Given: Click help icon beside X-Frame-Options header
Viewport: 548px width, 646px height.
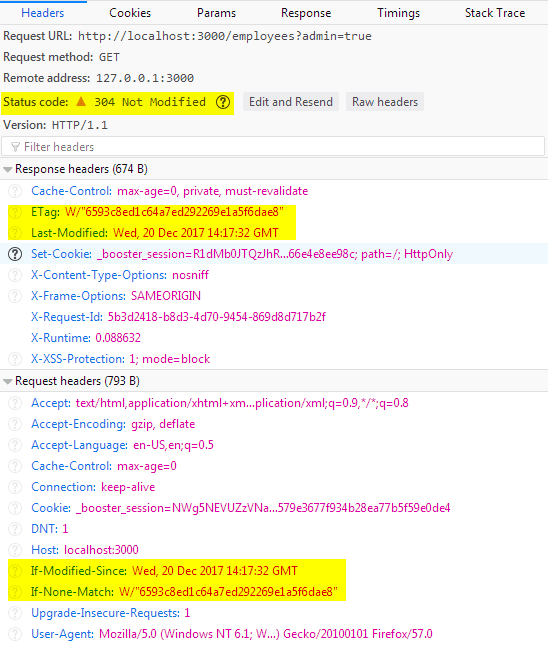Looking at the screenshot, I should click(x=15, y=296).
